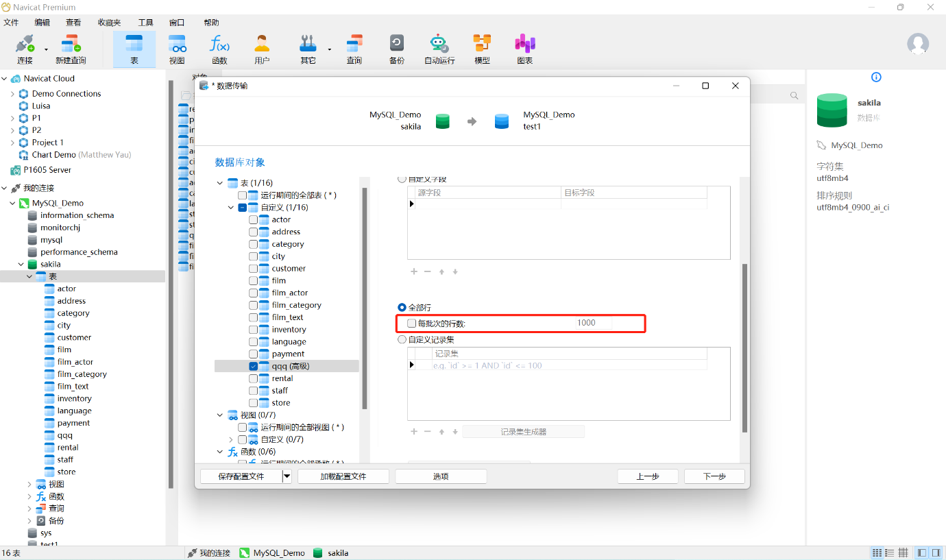
Task: Open the Favorites (收藏夹) menu
Action: (109, 23)
